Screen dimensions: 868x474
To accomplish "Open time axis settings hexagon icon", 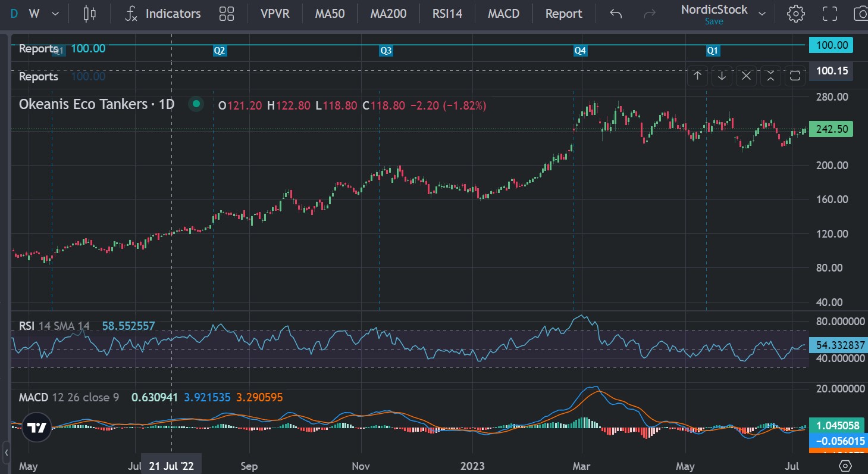I will click(x=844, y=465).
